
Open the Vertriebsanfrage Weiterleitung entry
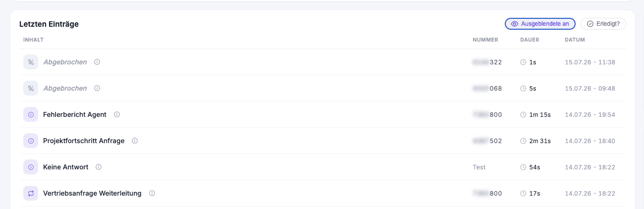tap(92, 193)
